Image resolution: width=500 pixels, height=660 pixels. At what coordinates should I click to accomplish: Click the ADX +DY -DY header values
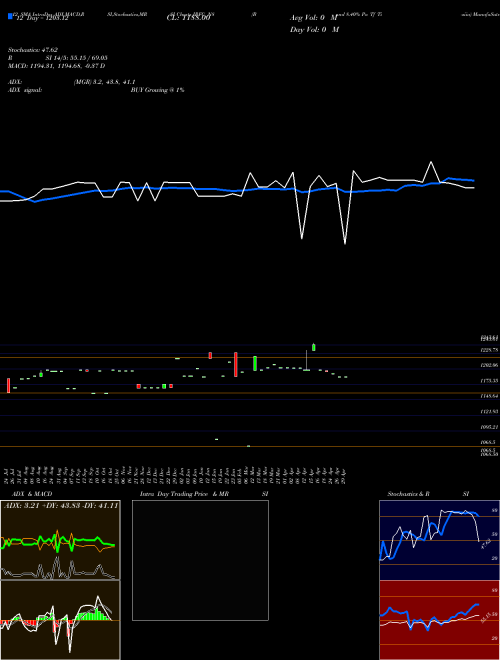(61, 506)
